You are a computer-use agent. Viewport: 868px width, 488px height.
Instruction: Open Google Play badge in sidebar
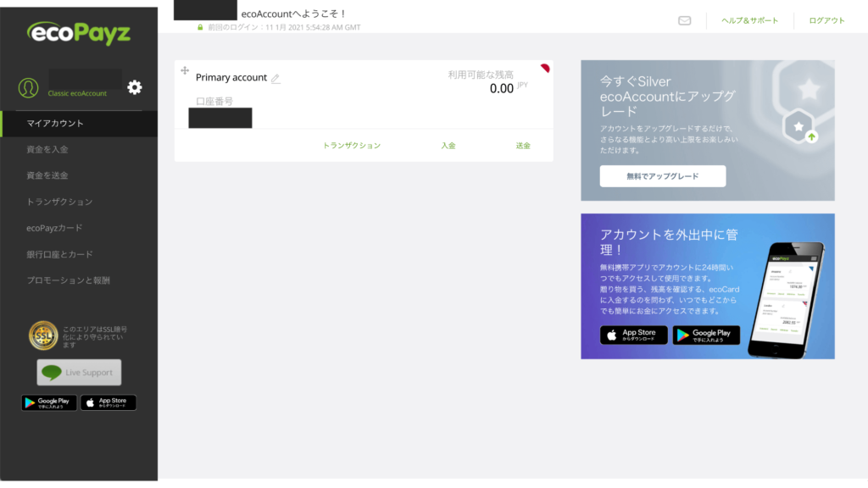49,402
